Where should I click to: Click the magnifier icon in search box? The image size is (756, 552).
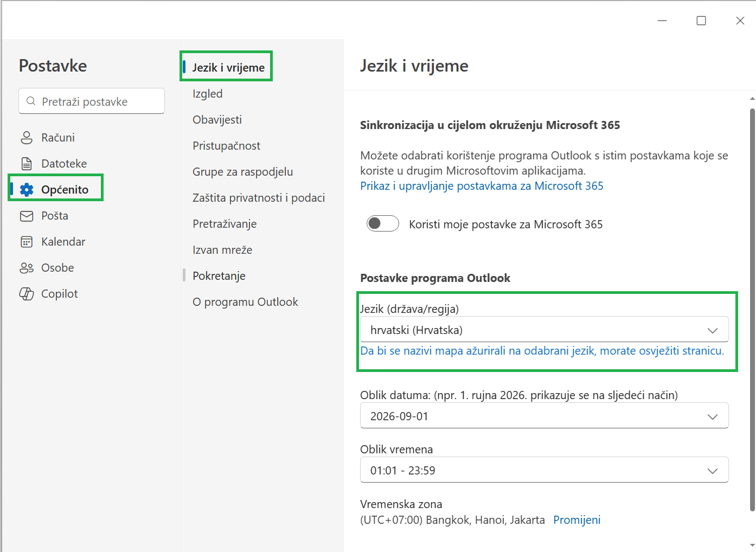coord(31,101)
